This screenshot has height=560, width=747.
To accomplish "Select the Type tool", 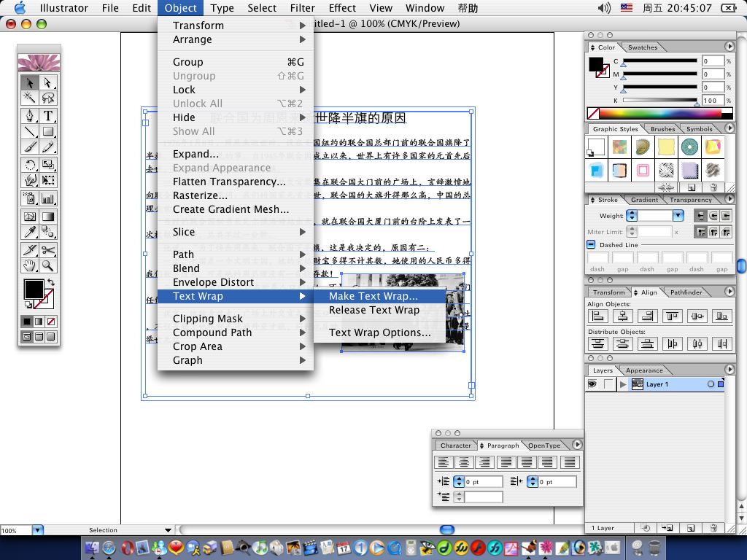I will tap(47, 116).
